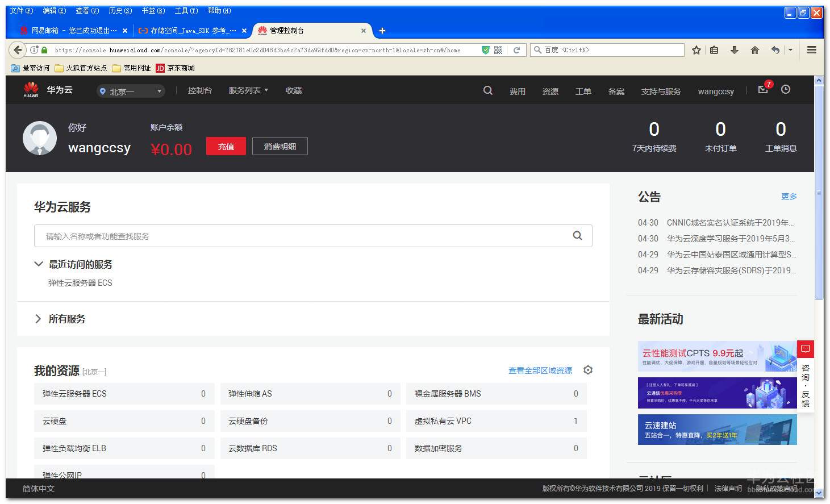Open the 北京一 region dropdown
830x504 pixels.
point(131,91)
